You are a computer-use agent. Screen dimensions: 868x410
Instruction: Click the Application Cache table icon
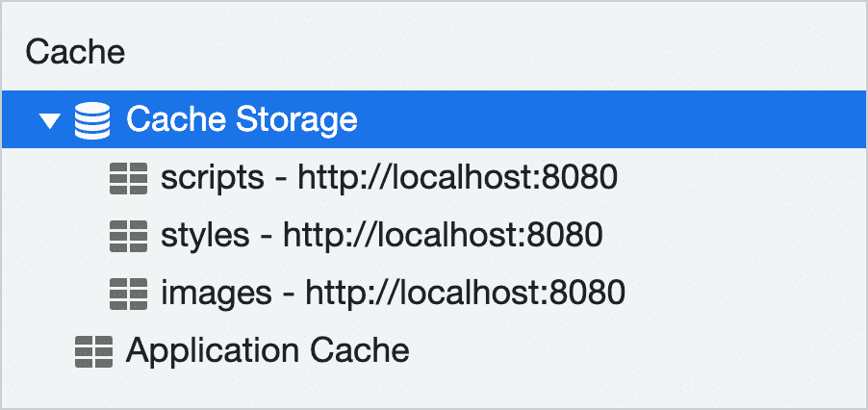[x=92, y=350]
